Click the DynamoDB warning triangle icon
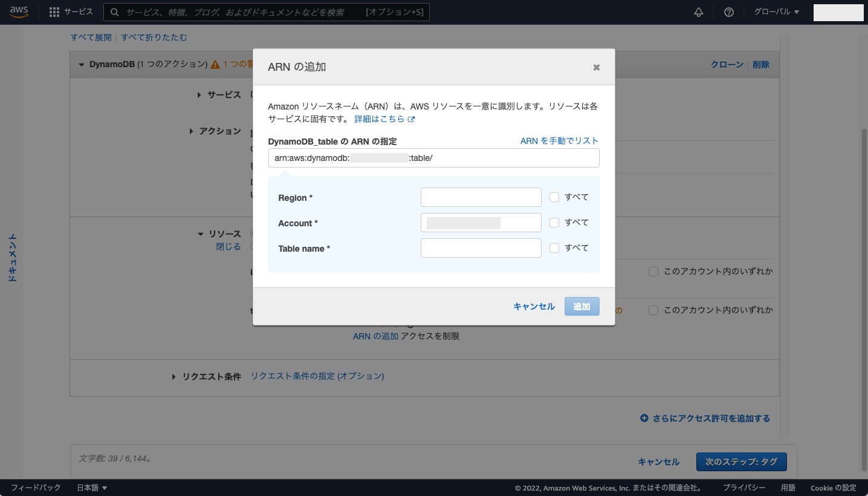This screenshot has width=868, height=496. pyautogui.click(x=214, y=65)
